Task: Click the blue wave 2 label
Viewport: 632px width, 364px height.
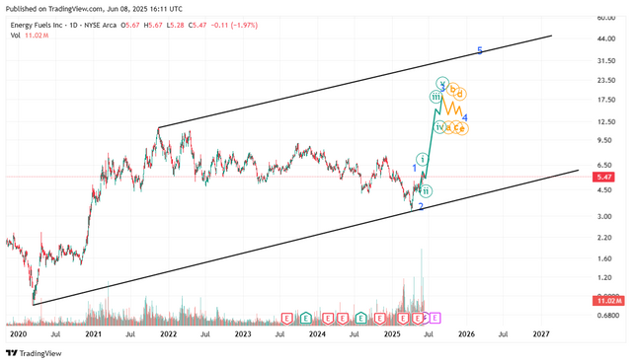Action: [421, 206]
